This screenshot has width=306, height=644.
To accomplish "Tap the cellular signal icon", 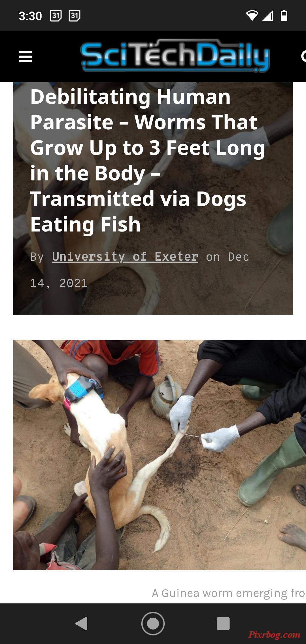I will 268,16.
